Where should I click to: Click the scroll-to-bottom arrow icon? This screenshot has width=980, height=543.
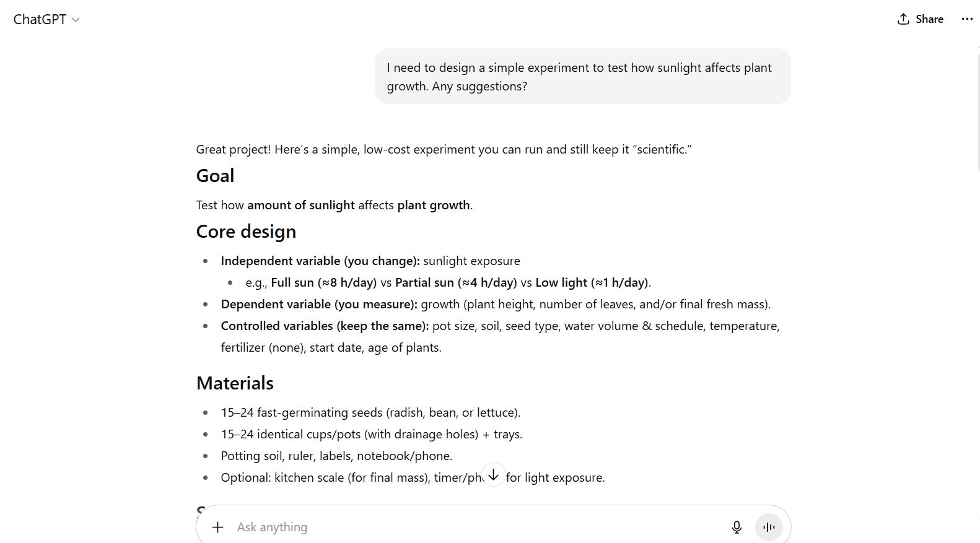(x=493, y=475)
